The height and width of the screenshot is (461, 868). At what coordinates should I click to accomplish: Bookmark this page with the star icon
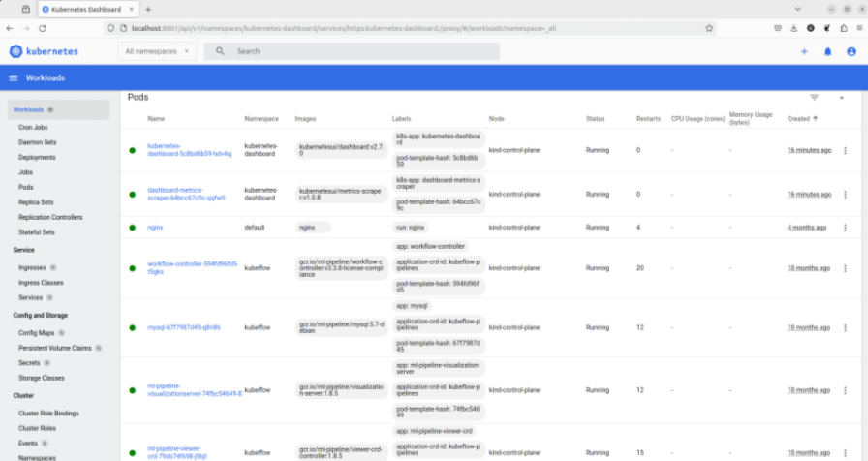pyautogui.click(x=709, y=28)
